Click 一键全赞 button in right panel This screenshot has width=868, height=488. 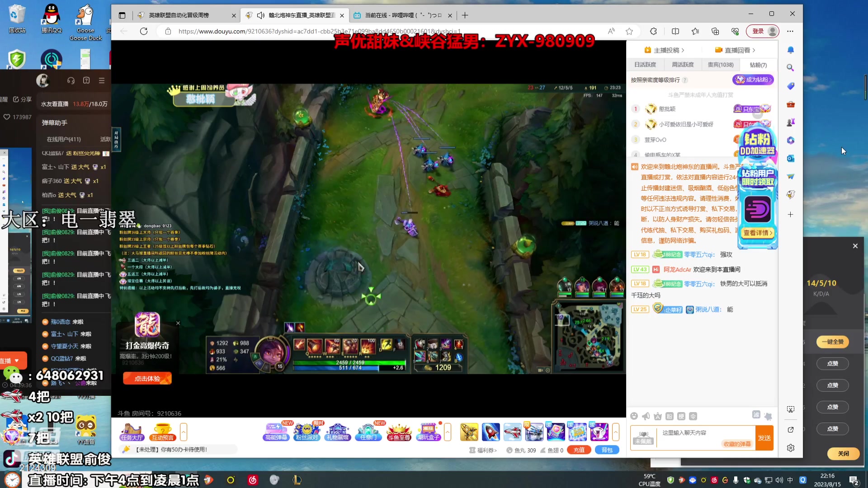coord(832,342)
